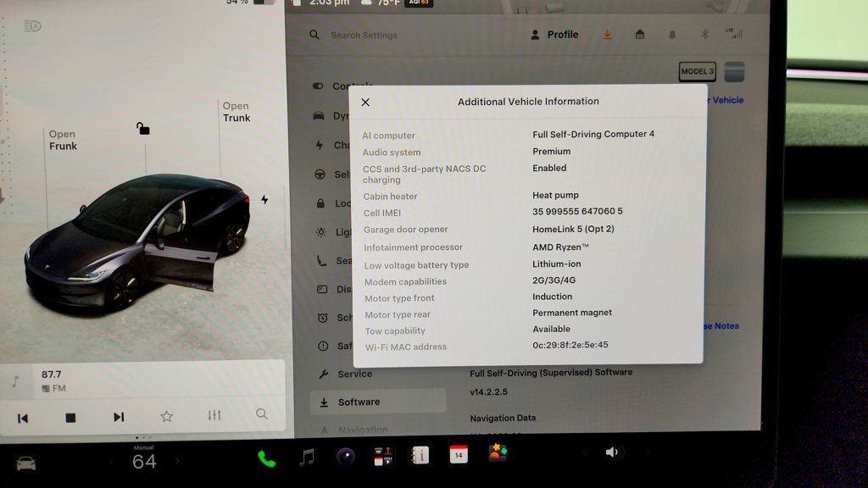
Task: Tap the Lithium-ion battery type value
Action: pyautogui.click(x=556, y=264)
